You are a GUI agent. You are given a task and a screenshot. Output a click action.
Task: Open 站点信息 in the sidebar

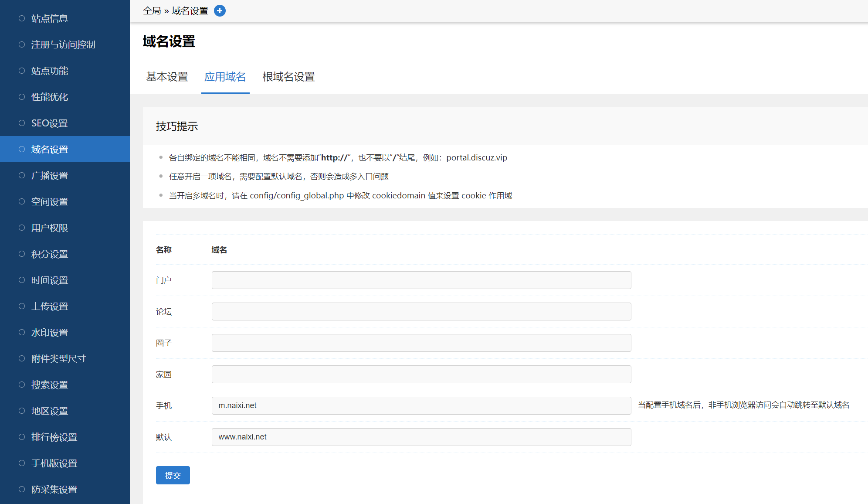point(50,18)
